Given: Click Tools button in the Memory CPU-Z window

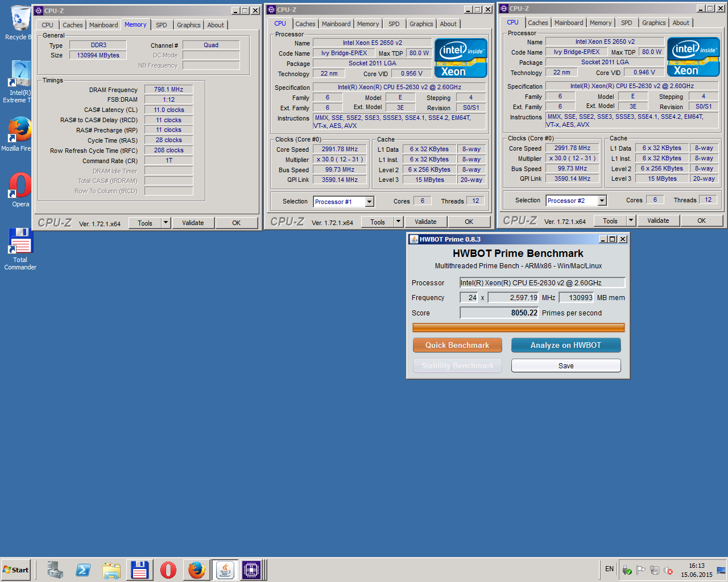Looking at the screenshot, I should [145, 223].
